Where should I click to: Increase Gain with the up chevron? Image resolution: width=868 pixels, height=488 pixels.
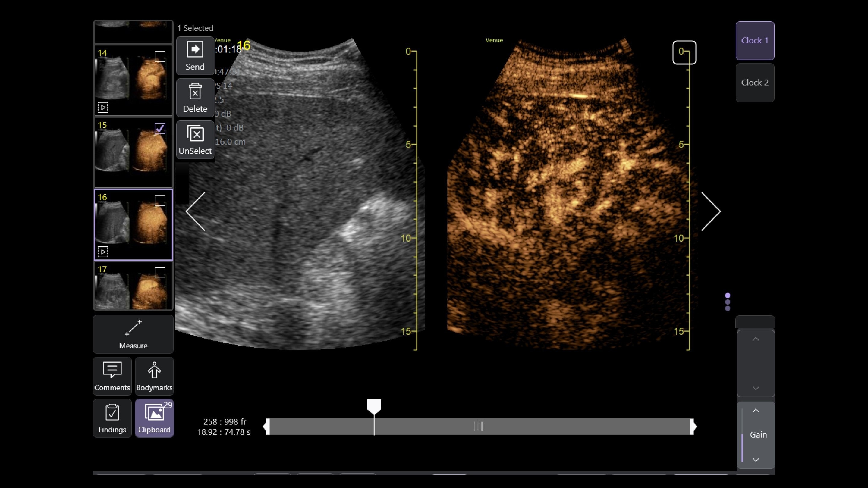756,411
